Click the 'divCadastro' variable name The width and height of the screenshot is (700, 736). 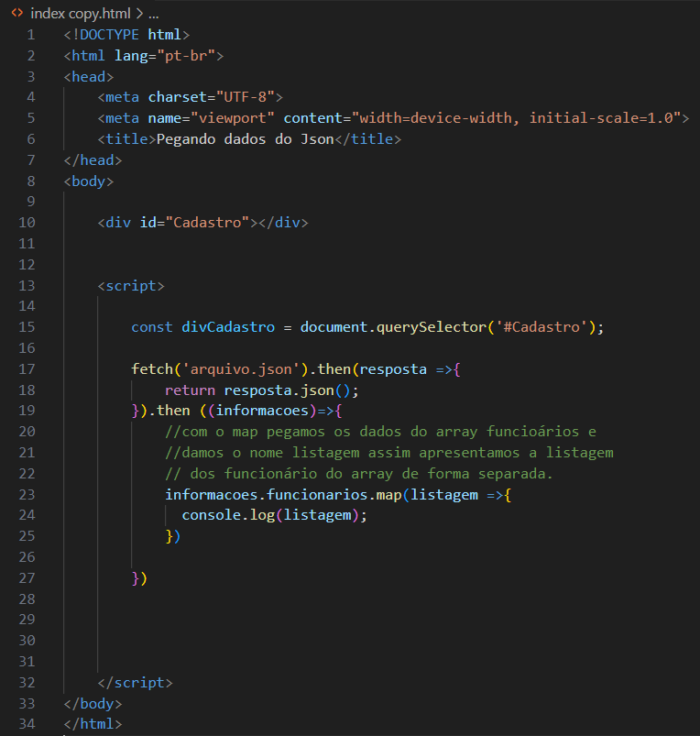click(228, 327)
